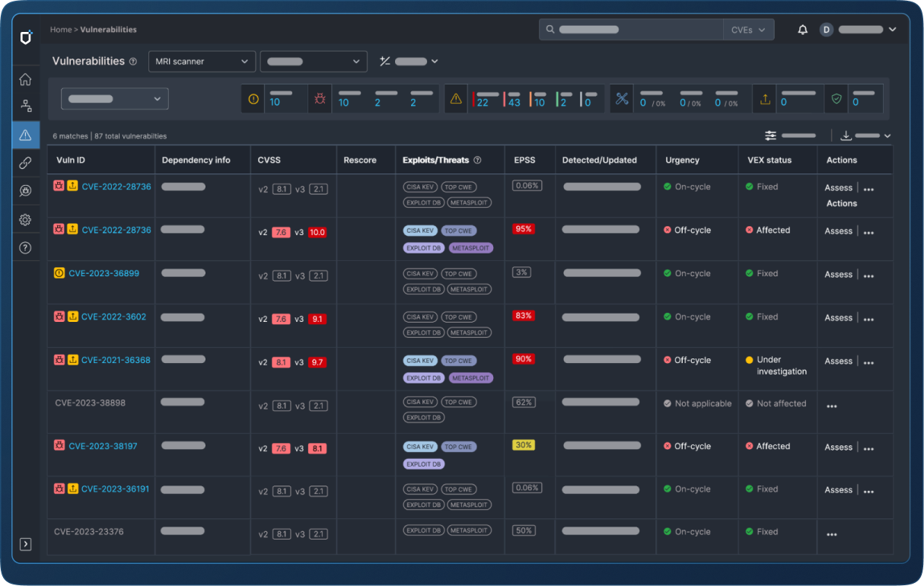The image size is (924, 586).
Task: Open the link chain sidebar icon
Action: click(25, 163)
